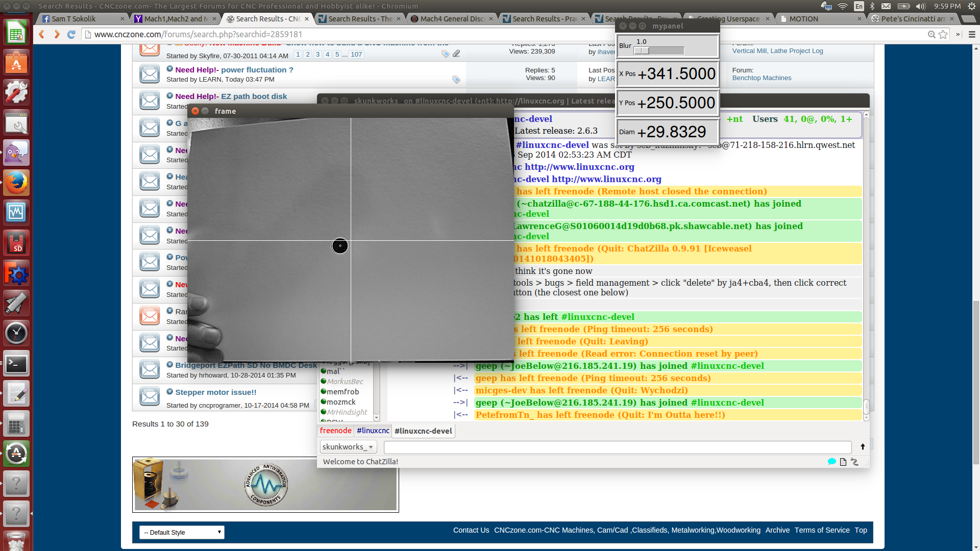Open System Monitor dock icon
This screenshot has height=551, width=980.
coord(16,213)
